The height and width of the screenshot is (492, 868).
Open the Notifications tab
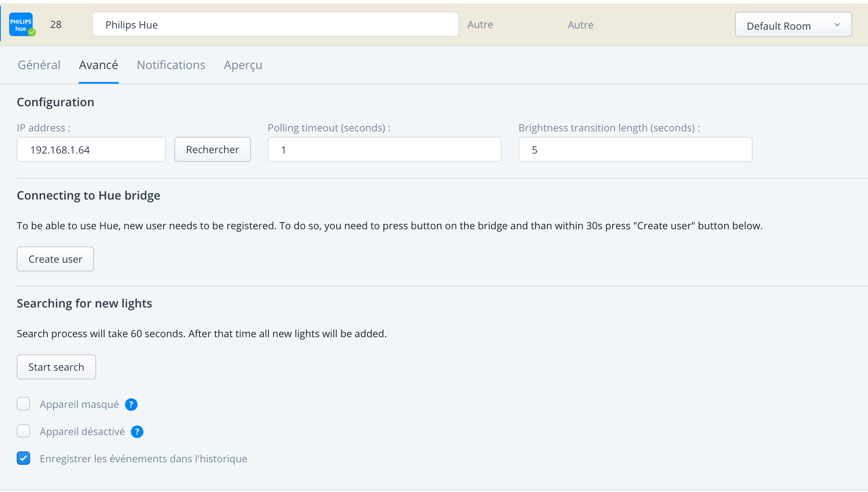click(171, 65)
